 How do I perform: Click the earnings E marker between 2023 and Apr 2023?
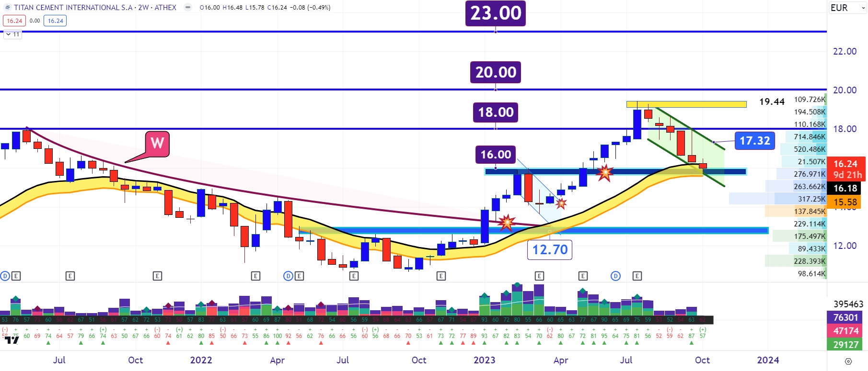[x=539, y=276]
